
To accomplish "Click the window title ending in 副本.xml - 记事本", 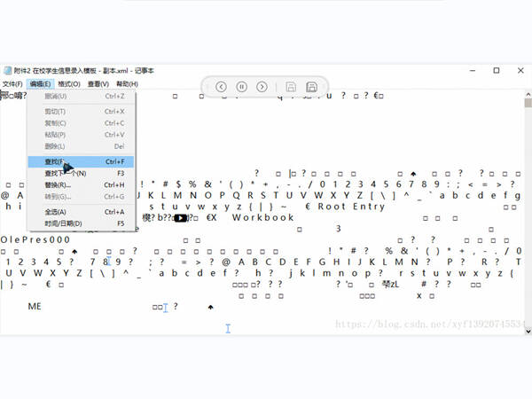I will pos(84,71).
